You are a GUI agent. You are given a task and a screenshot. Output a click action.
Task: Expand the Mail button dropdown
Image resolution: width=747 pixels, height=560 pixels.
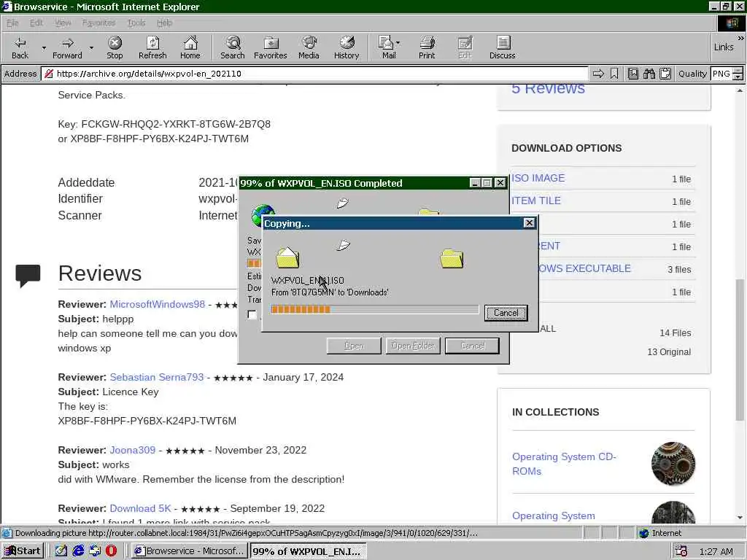[x=398, y=43]
